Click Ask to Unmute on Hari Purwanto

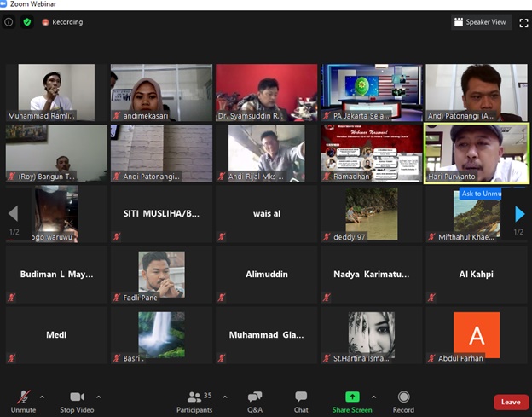tap(481, 194)
